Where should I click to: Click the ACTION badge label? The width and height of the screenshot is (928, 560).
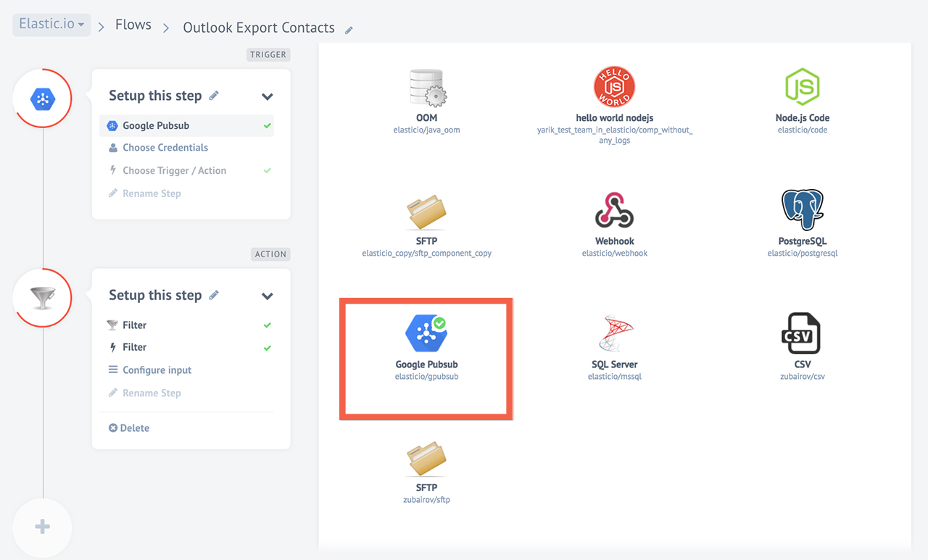coord(270,254)
